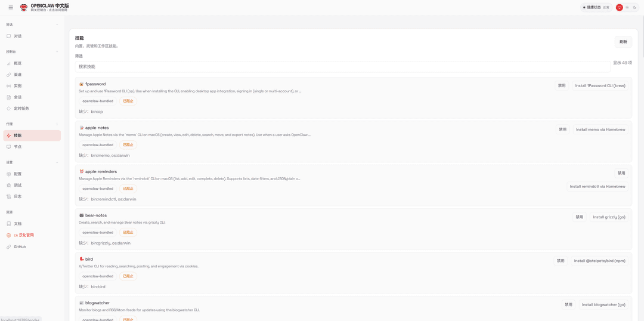This screenshot has width=644, height=321.
Task: Disable the bear-notes skill with 禁用
Action: coord(580,217)
